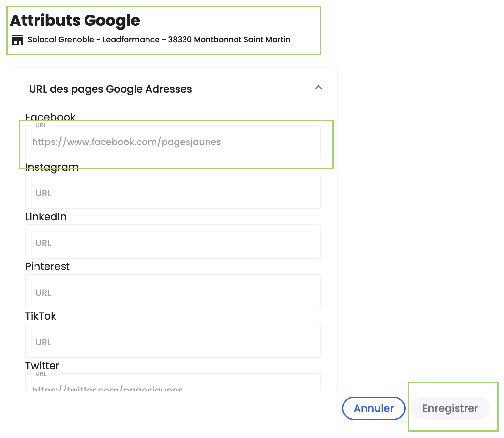
Task: Click into the Pinterest URL field
Action: pyautogui.click(x=173, y=291)
